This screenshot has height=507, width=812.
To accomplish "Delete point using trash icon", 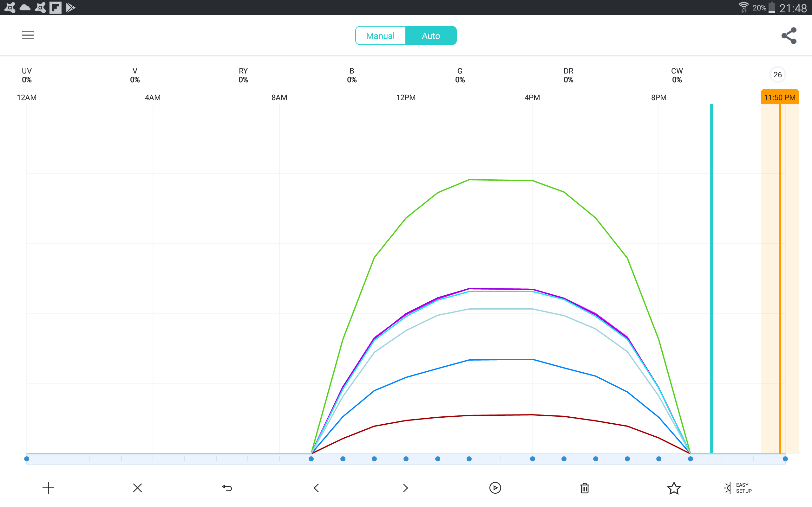I will coord(585,488).
